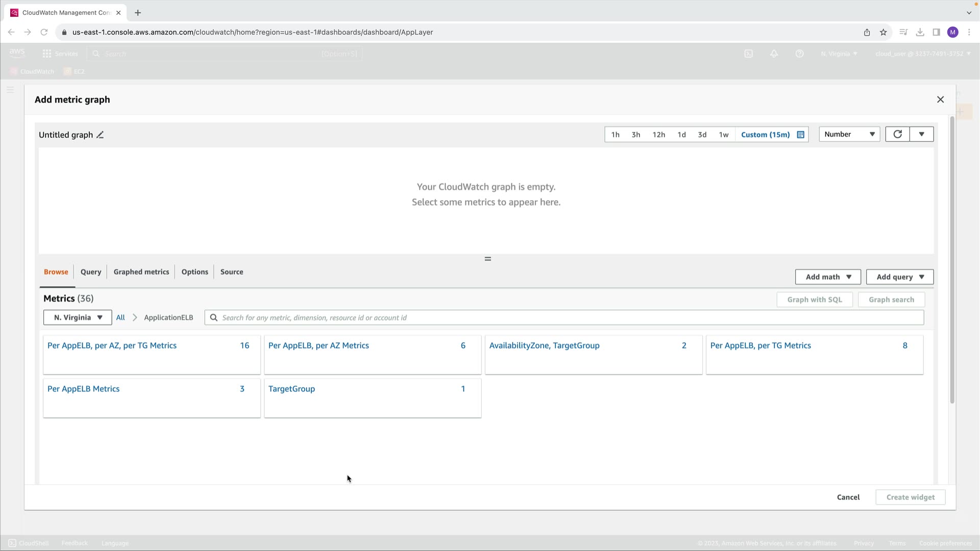The image size is (980, 551).
Task: Open the custom time range calendar icon
Action: point(800,135)
